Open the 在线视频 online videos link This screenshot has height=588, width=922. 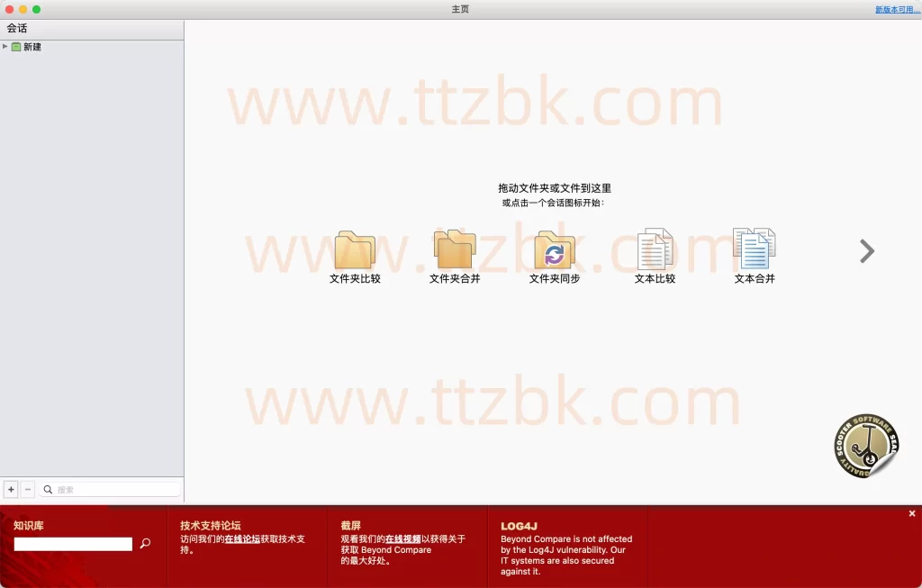[x=402, y=539]
